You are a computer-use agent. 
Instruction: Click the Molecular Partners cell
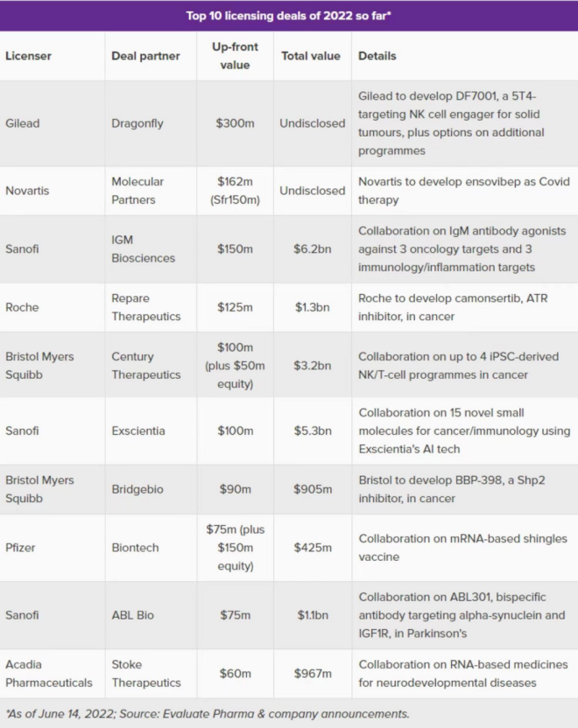point(137,191)
